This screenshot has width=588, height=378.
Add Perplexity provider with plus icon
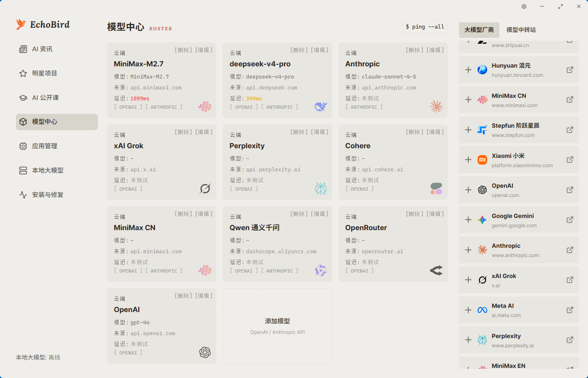468,340
